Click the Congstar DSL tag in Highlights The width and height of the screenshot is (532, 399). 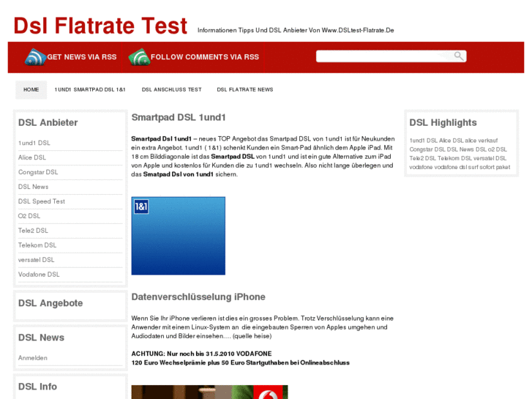(427, 149)
